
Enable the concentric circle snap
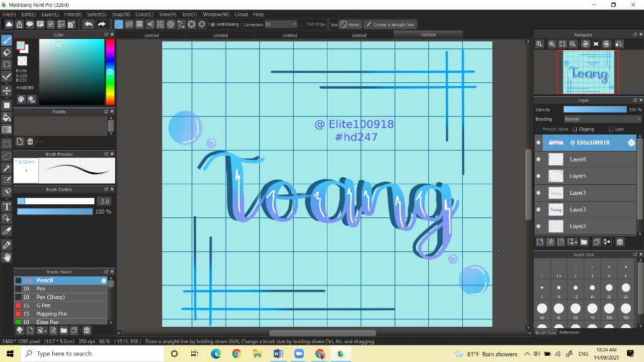click(x=170, y=25)
